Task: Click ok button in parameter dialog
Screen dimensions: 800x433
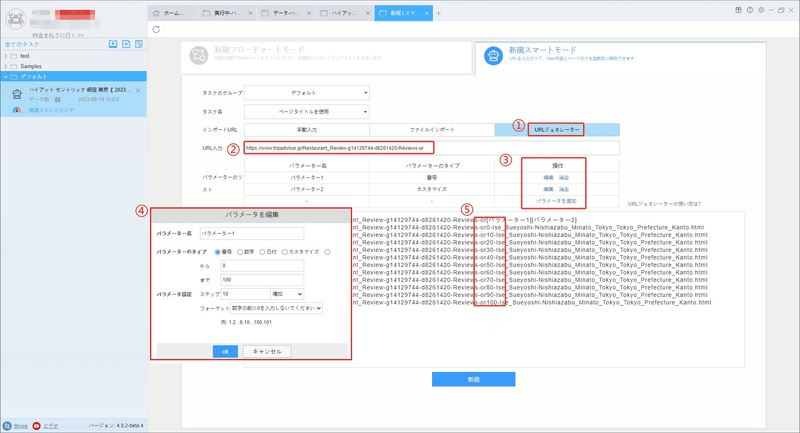Action: tap(225, 351)
